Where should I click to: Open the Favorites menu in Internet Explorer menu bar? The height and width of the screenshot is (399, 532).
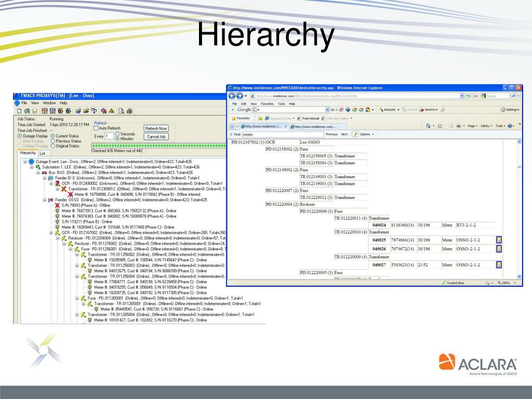pyautogui.click(x=267, y=104)
